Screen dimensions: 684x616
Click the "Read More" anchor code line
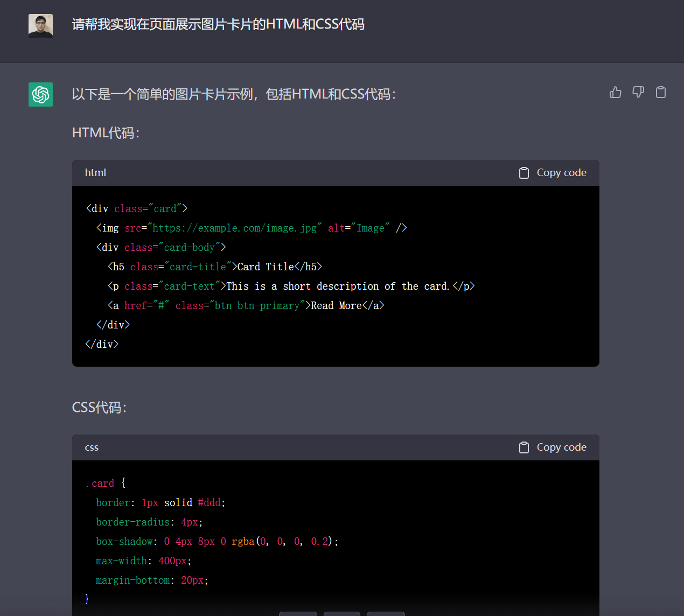[246, 306]
